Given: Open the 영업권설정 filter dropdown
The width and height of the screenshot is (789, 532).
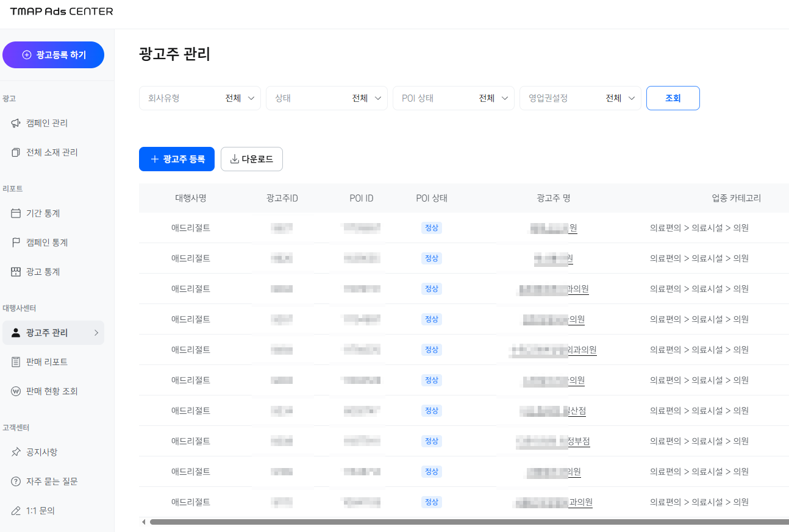Looking at the screenshot, I should tap(580, 98).
